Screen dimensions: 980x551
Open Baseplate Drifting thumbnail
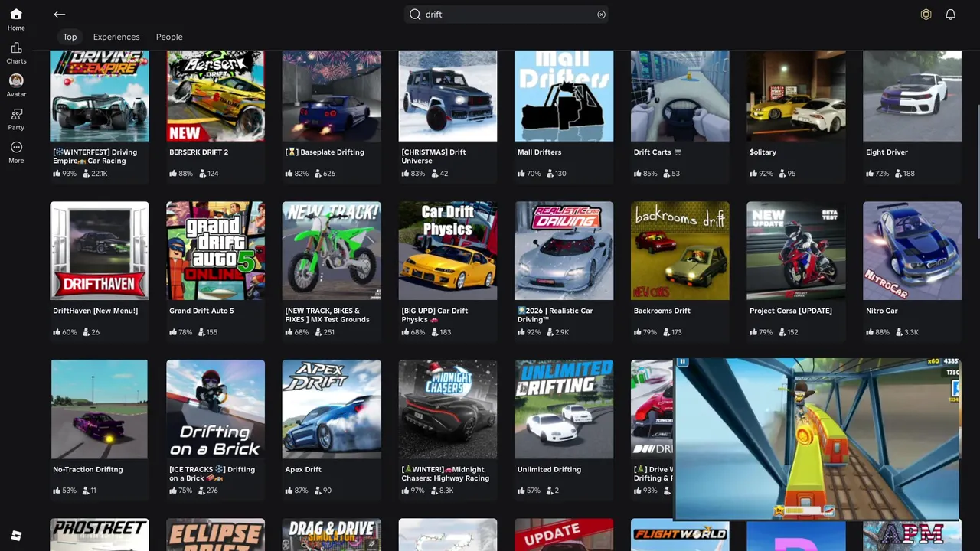click(x=332, y=96)
